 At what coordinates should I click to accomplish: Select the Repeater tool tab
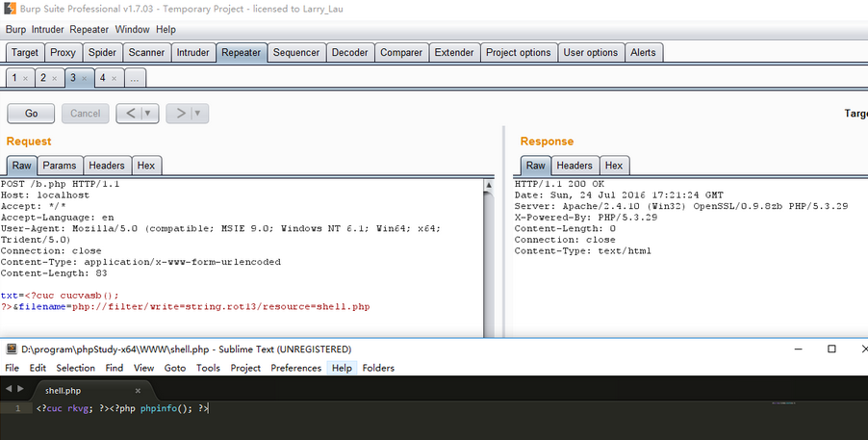point(242,53)
